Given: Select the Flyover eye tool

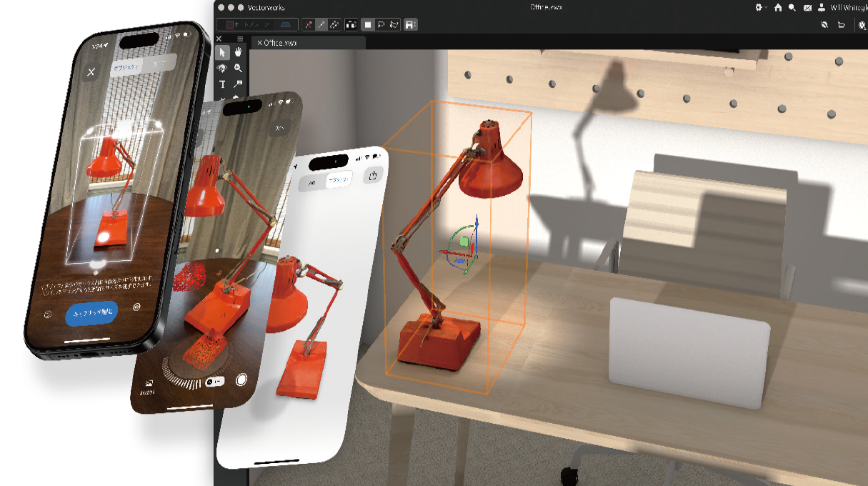Looking at the screenshot, I should click(x=222, y=69).
